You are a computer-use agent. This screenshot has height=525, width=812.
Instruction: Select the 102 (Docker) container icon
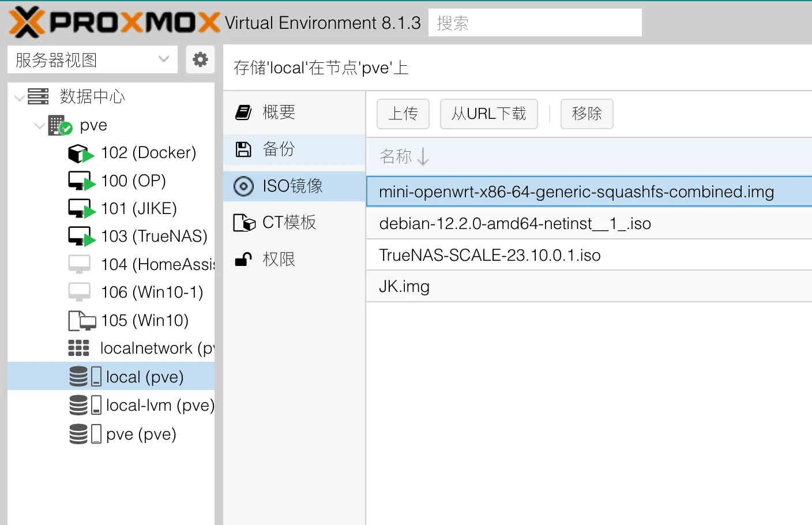click(x=81, y=153)
